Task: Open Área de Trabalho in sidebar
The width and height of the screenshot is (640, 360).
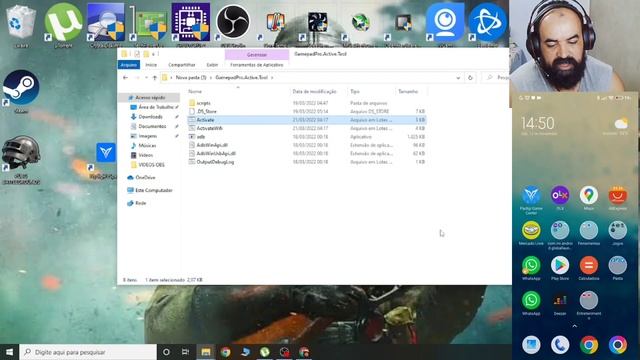Action: tap(155, 107)
